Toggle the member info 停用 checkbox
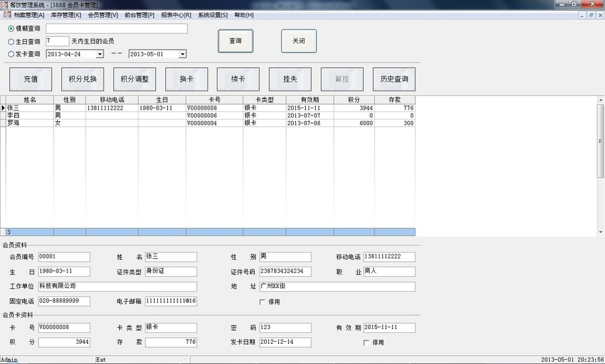The image size is (605, 364). coord(262,302)
